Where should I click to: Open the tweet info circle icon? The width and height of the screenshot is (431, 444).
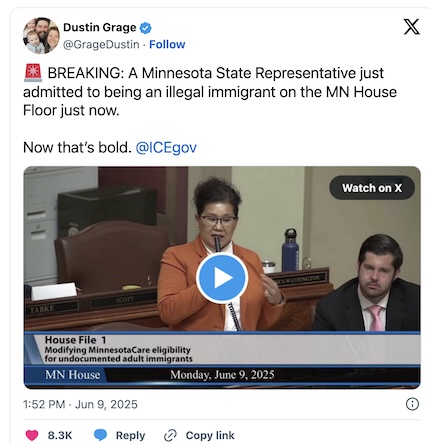point(412,404)
